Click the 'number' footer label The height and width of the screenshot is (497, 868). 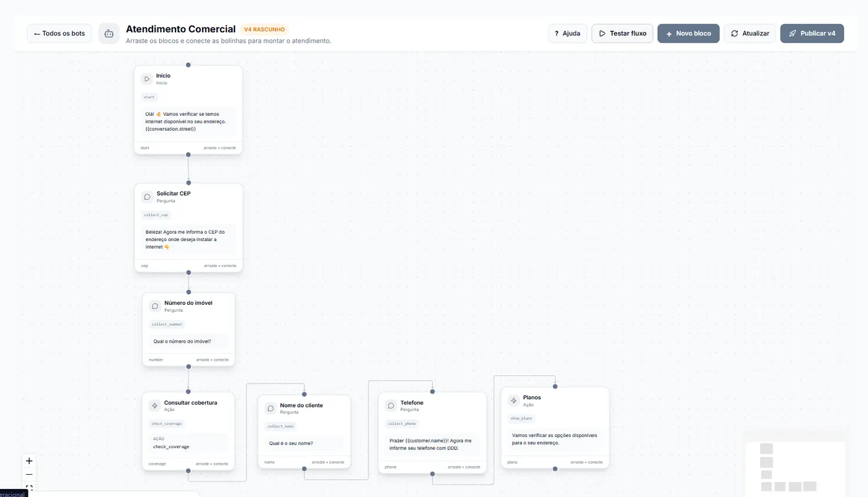coord(156,359)
